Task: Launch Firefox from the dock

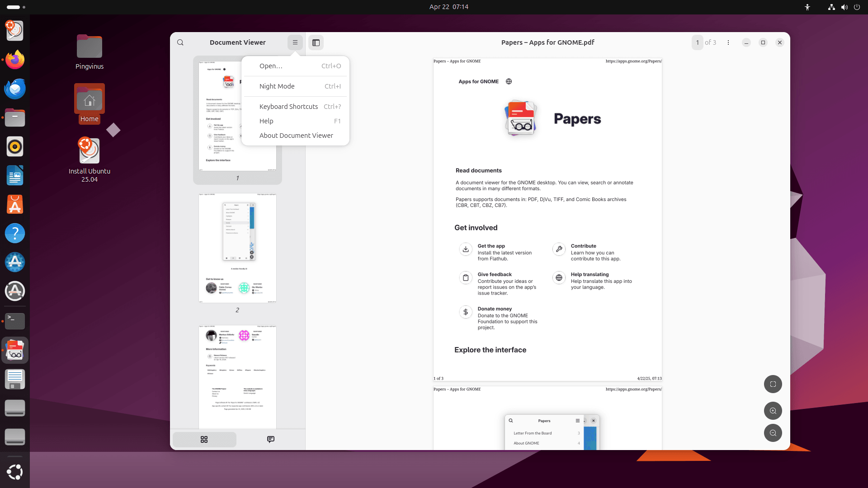Action: pos(15,60)
